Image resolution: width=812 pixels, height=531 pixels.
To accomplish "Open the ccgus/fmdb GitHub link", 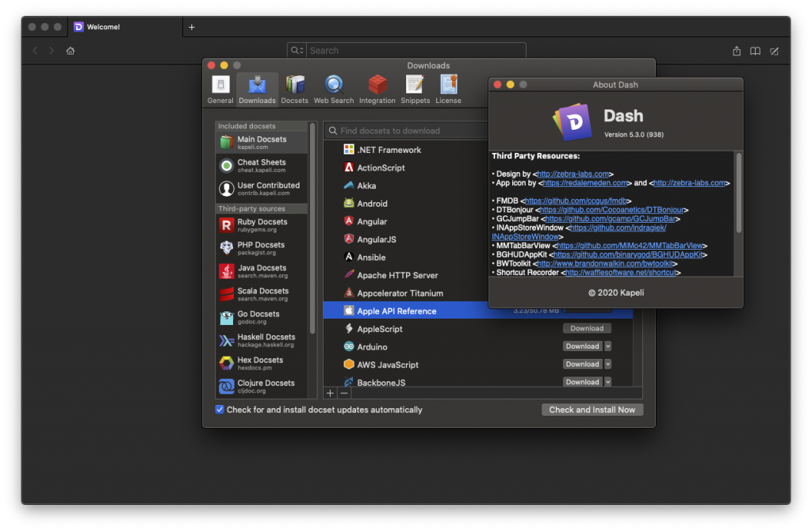I will coord(576,201).
